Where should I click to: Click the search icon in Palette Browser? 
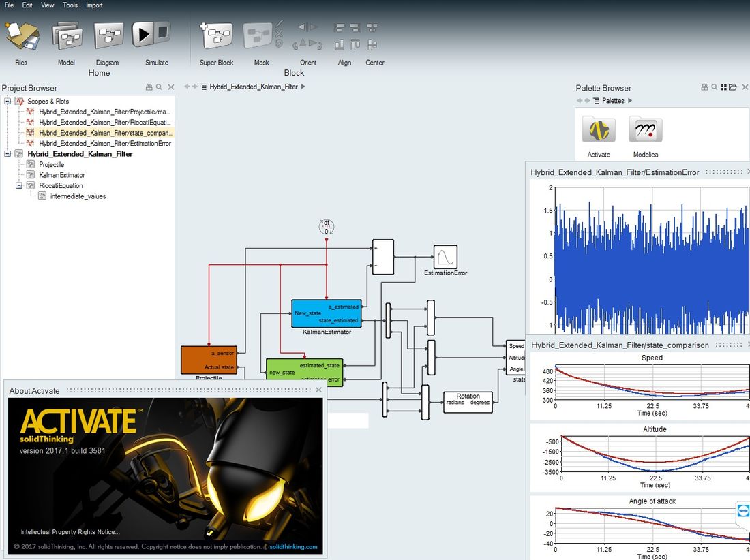[714, 87]
